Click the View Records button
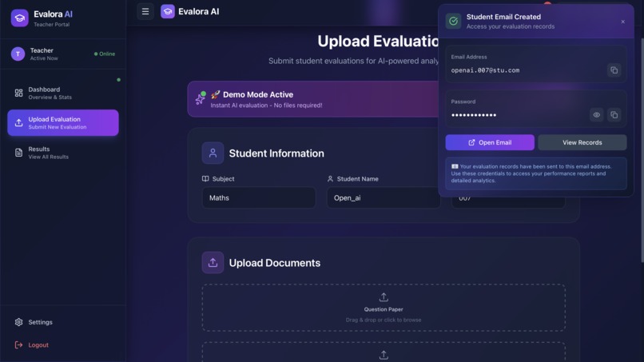Screen dimensions: 644x362 (x=582, y=142)
